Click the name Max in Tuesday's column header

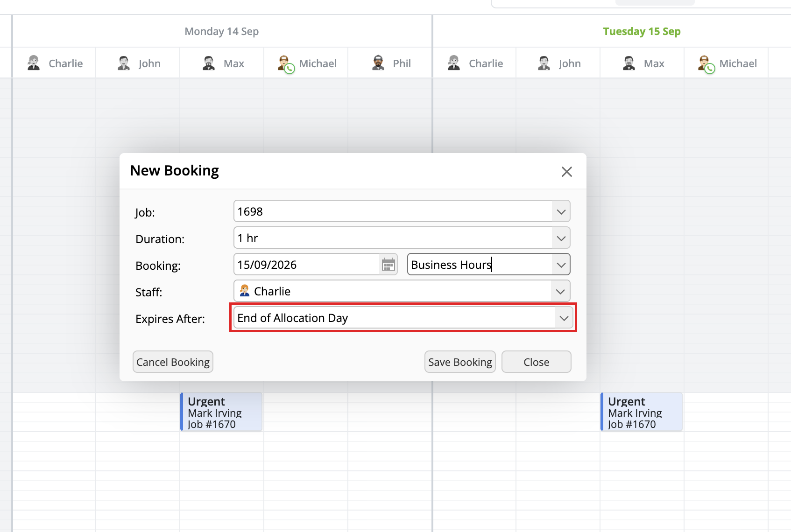654,63
